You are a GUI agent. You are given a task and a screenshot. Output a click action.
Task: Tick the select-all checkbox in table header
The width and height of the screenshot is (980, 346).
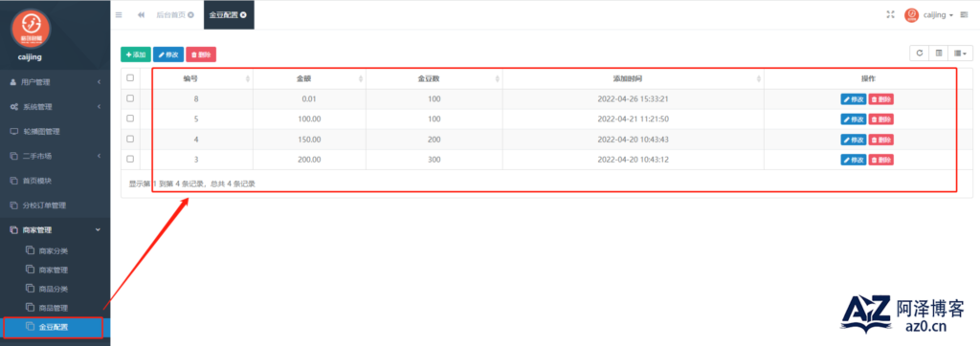130,78
